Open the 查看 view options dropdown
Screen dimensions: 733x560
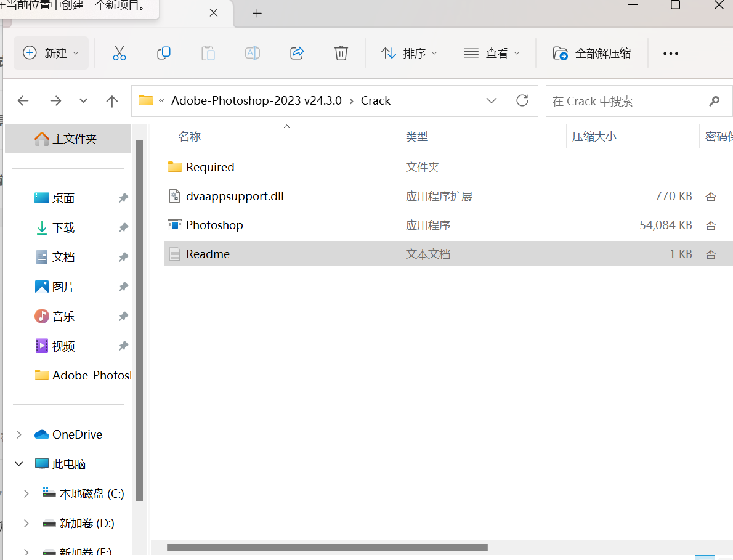point(492,53)
